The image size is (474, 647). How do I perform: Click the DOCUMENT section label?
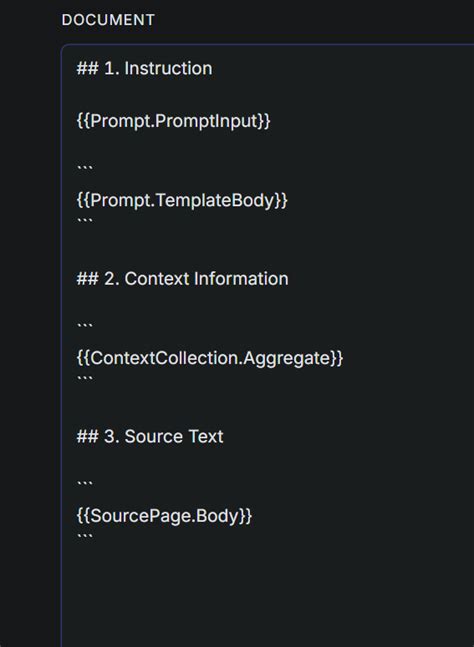click(108, 20)
